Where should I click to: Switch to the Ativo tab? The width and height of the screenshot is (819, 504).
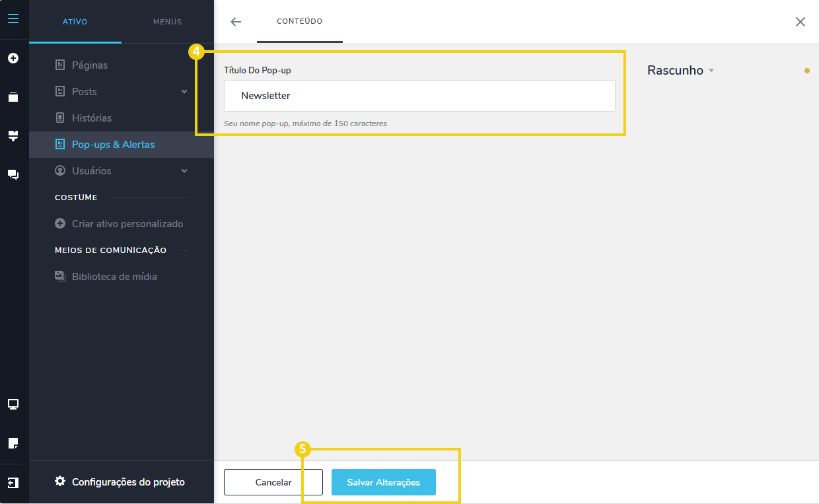[x=75, y=22]
